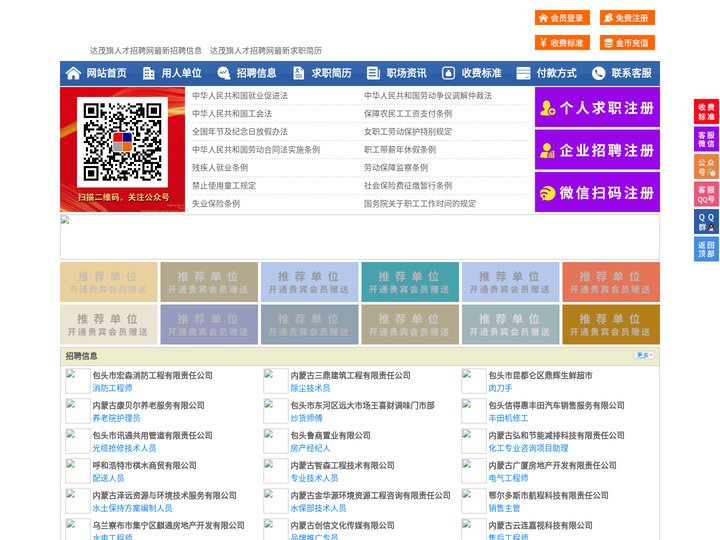Click the person icon on 企业招聘注册

pyautogui.click(x=547, y=150)
